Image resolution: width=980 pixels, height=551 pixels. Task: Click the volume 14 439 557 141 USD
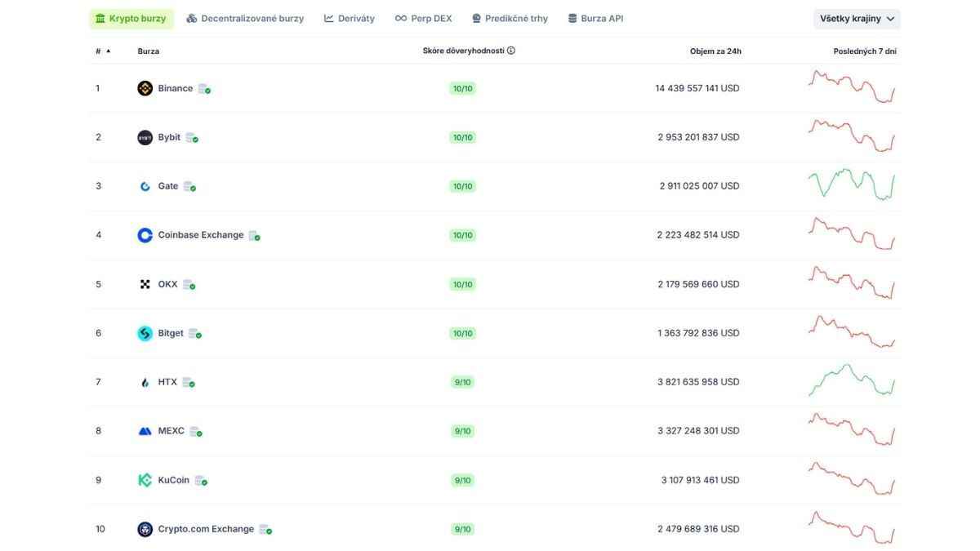(x=697, y=88)
